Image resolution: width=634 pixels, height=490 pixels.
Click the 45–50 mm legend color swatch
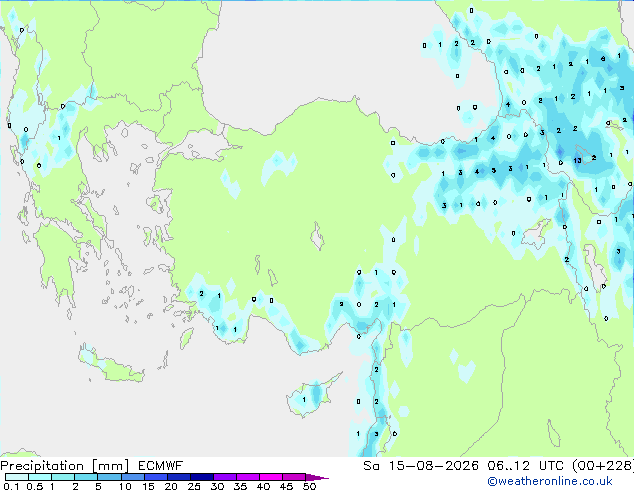(294, 477)
